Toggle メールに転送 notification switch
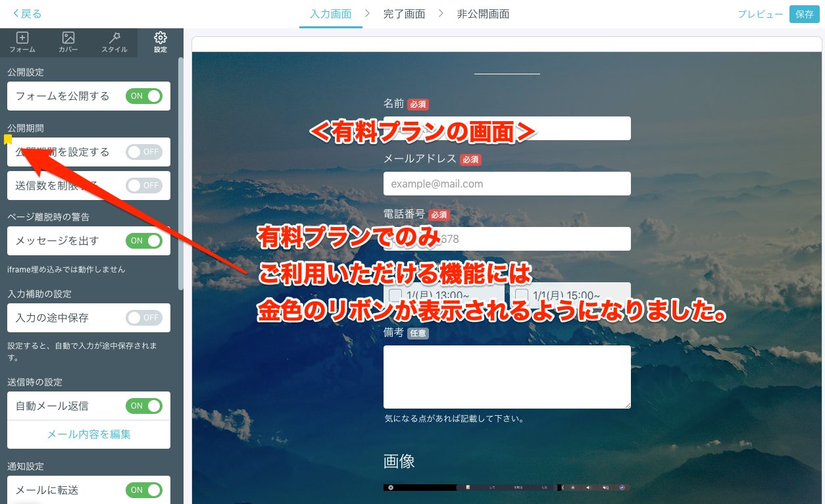Screen dimensions: 825x504 point(144,490)
